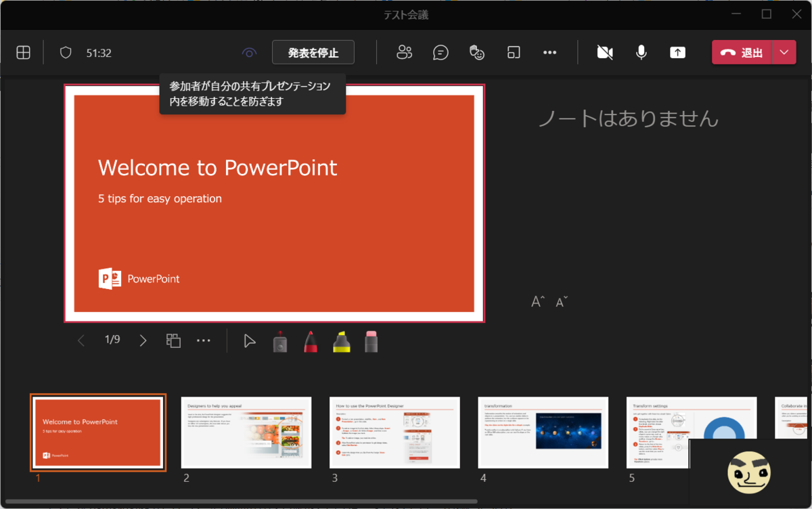Select the cursor pointer tool
This screenshot has height=509, width=812.
250,340
